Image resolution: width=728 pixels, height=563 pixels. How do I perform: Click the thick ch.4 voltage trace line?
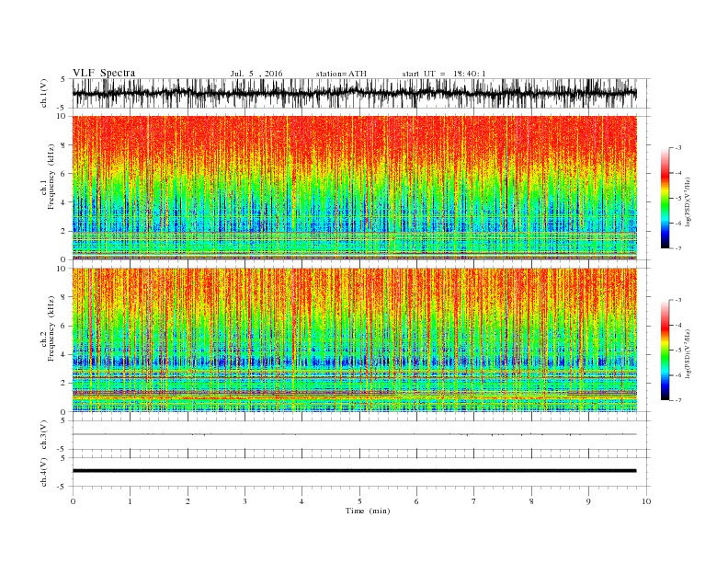click(355, 471)
